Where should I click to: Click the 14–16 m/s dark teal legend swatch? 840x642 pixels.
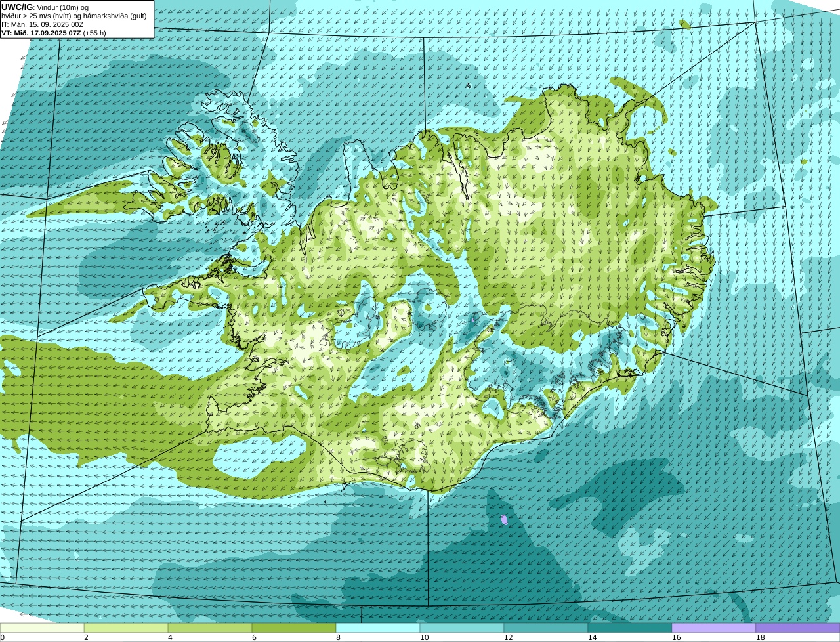click(630, 628)
